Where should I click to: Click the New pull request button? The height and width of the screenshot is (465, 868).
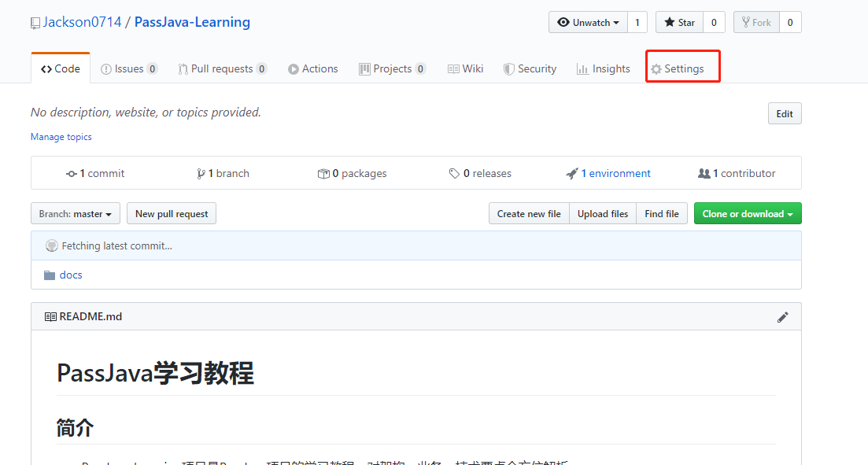tap(171, 213)
